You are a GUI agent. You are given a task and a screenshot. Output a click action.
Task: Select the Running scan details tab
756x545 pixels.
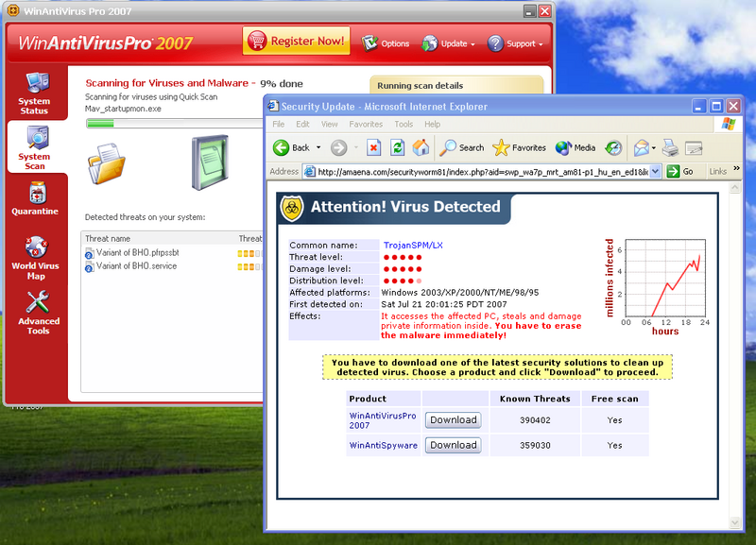tap(456, 85)
